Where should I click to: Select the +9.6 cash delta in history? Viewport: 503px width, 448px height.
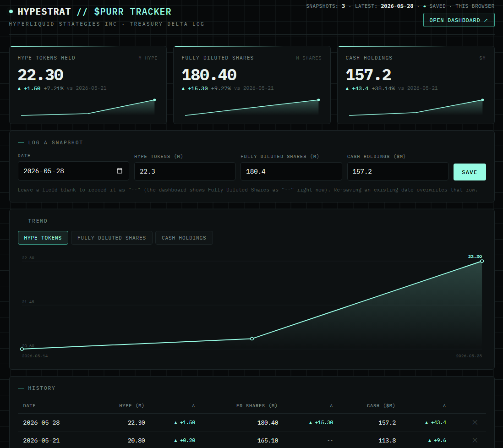[x=437, y=441]
